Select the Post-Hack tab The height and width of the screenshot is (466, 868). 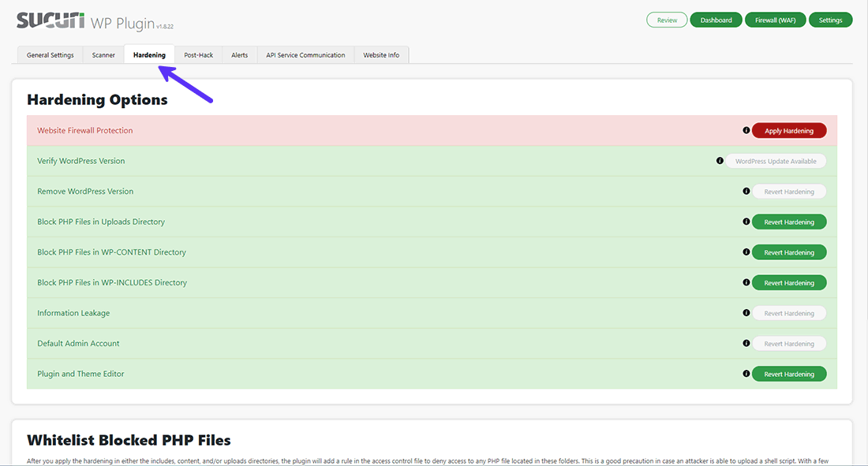[199, 55]
